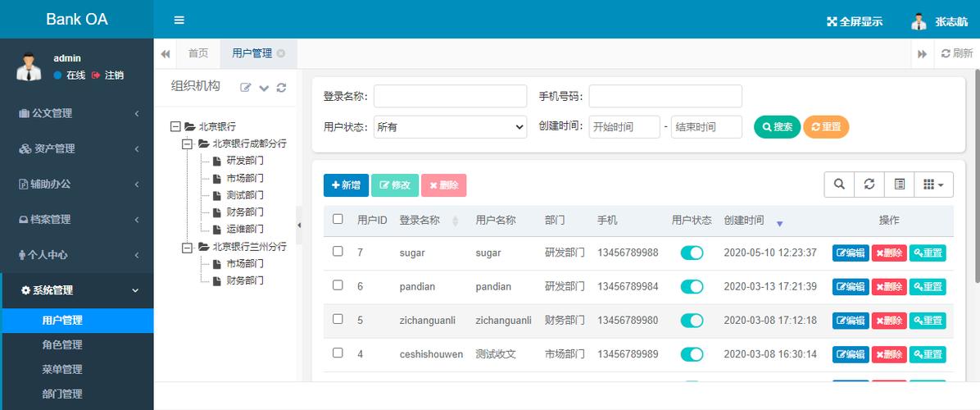Open 用户管理 in the sidebar submenu

tap(77, 321)
